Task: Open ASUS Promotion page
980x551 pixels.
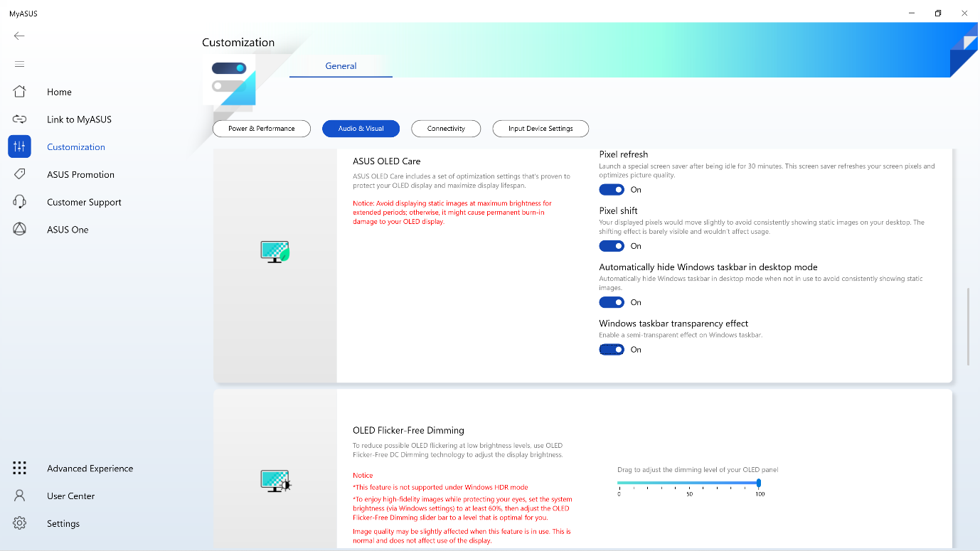Action: coord(80,174)
